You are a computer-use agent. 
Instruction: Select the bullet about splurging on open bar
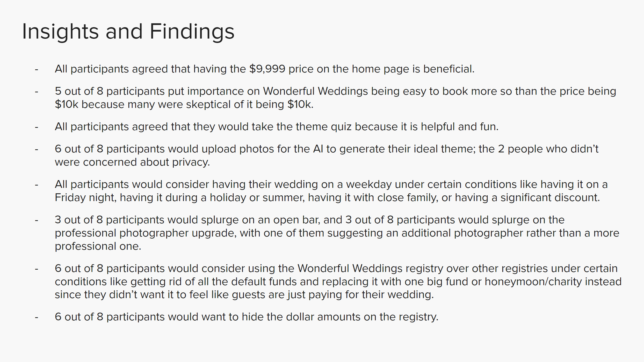coord(337,233)
